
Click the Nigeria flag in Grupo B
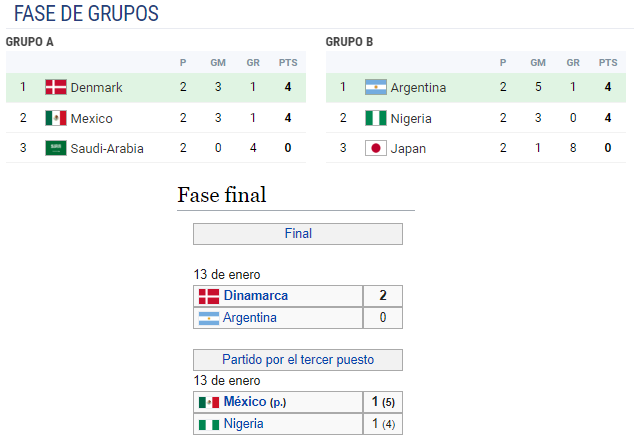pos(376,118)
